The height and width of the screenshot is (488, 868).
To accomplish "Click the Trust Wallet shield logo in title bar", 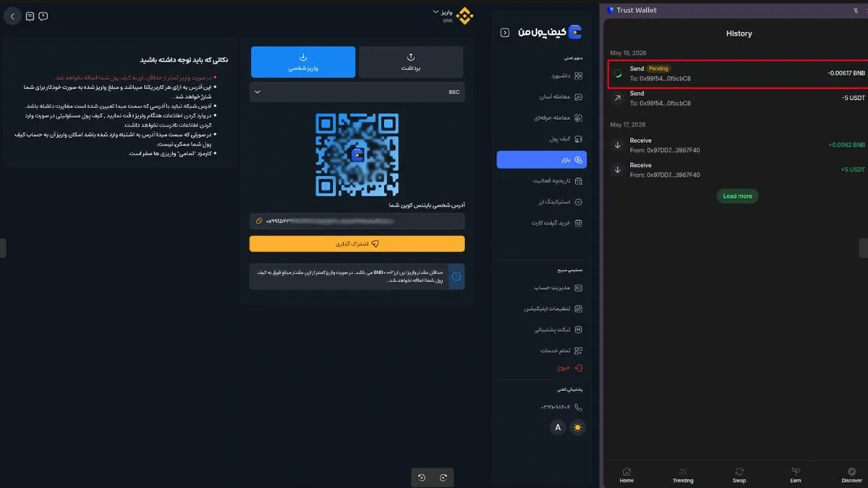I will click(x=610, y=10).
